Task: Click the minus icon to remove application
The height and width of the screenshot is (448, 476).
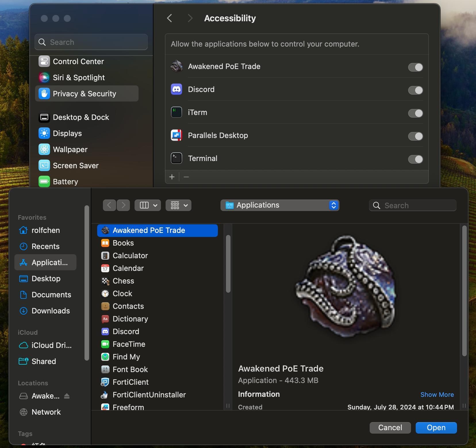Action: [x=186, y=177]
